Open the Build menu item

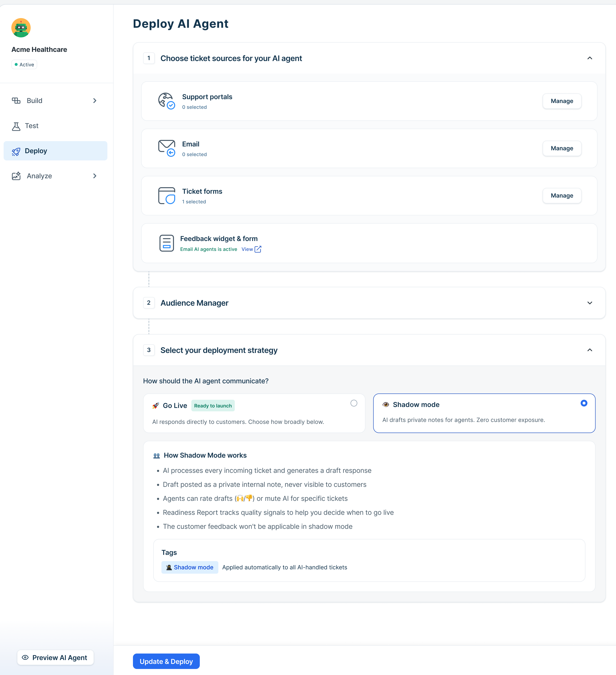point(55,100)
